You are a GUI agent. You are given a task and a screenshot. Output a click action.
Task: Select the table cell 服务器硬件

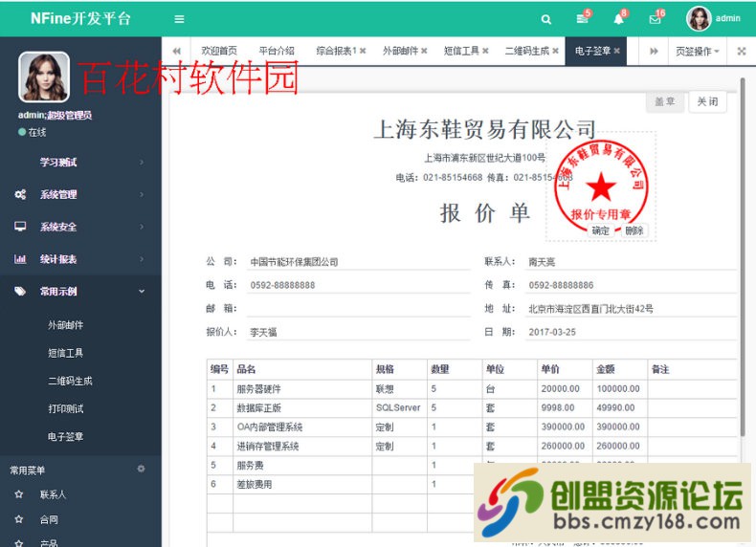pos(302,389)
